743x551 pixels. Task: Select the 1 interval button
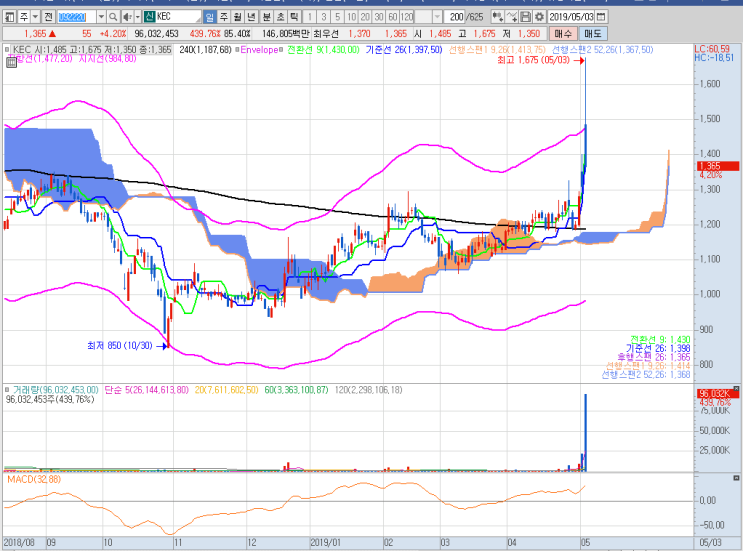(x=309, y=17)
